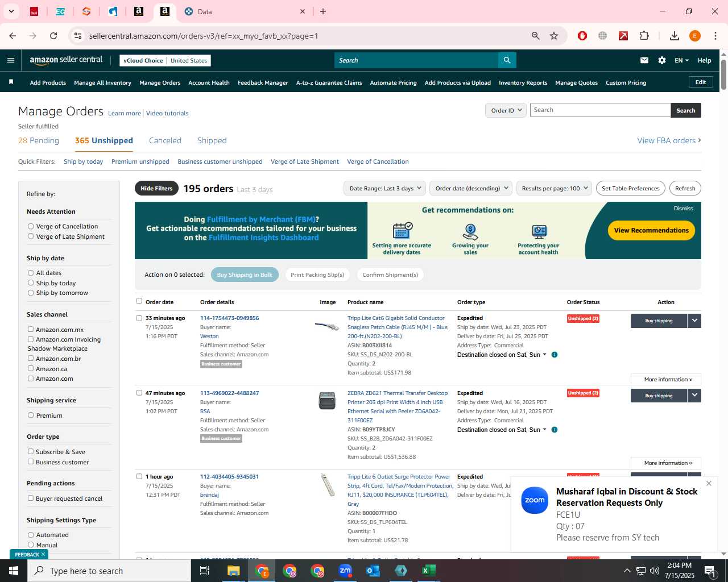
Task: Open Feedback Manager menu item
Action: point(263,82)
